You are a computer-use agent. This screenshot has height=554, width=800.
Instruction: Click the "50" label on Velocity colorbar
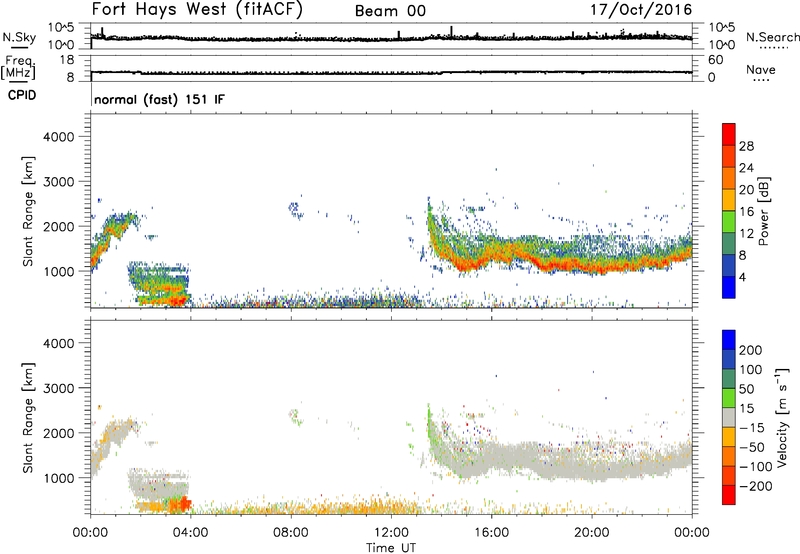[x=747, y=389]
